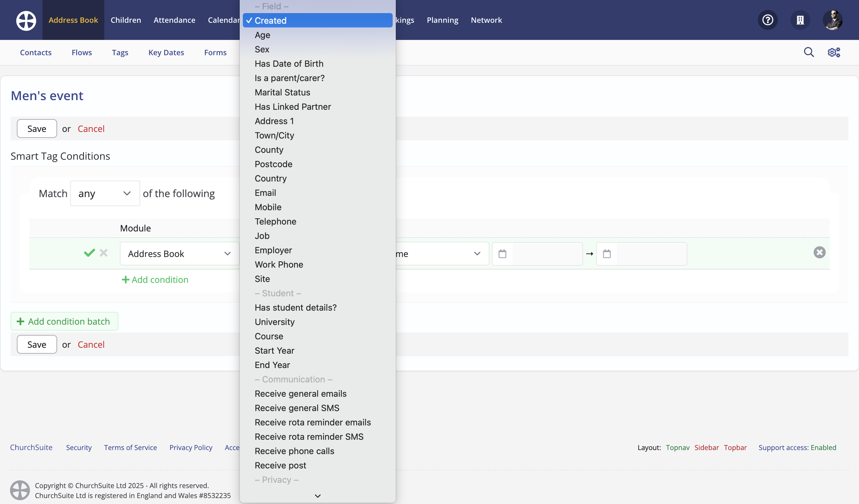The height and width of the screenshot is (504, 859).
Task: Open module settings gears icon
Action: (834, 52)
